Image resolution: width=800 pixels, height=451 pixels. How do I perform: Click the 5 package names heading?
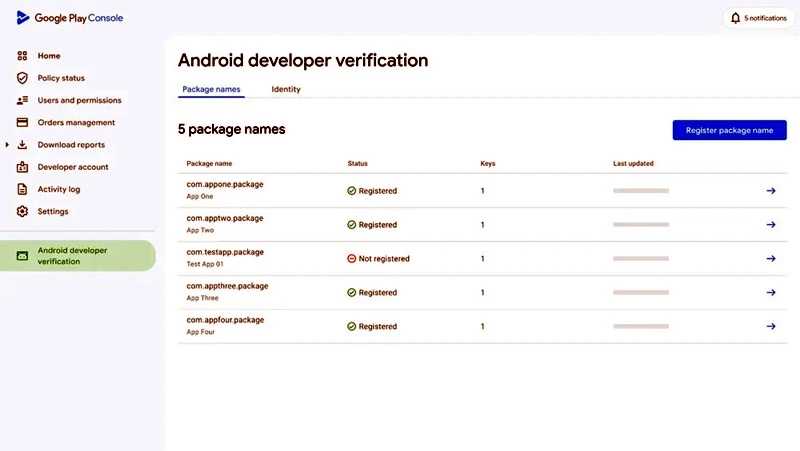click(232, 130)
